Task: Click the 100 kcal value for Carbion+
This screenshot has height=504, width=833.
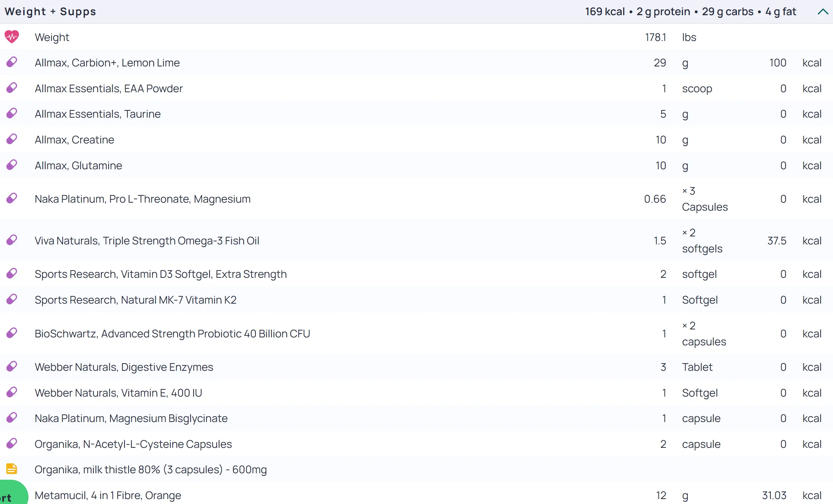Action: pyautogui.click(x=778, y=63)
